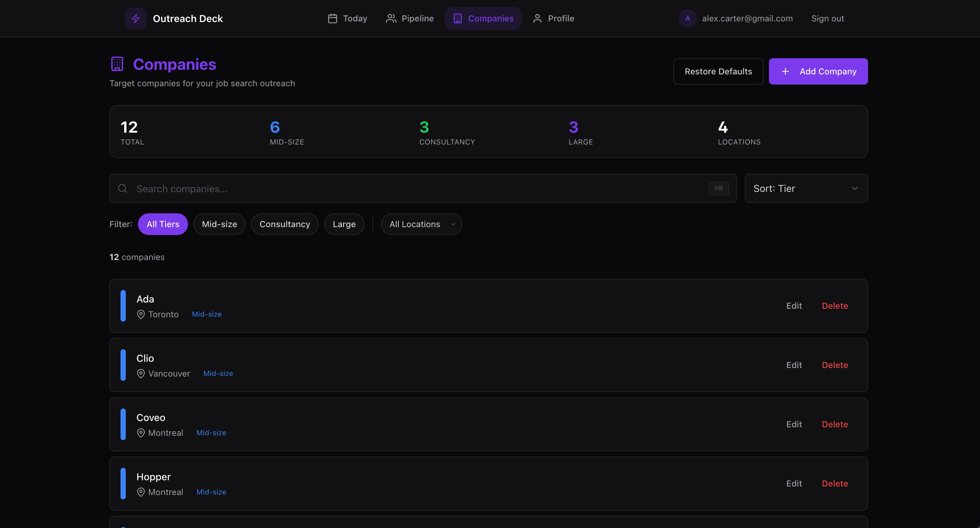Viewport: 980px width, 528px height.
Task: Open the Companies tab
Action: [x=483, y=18]
